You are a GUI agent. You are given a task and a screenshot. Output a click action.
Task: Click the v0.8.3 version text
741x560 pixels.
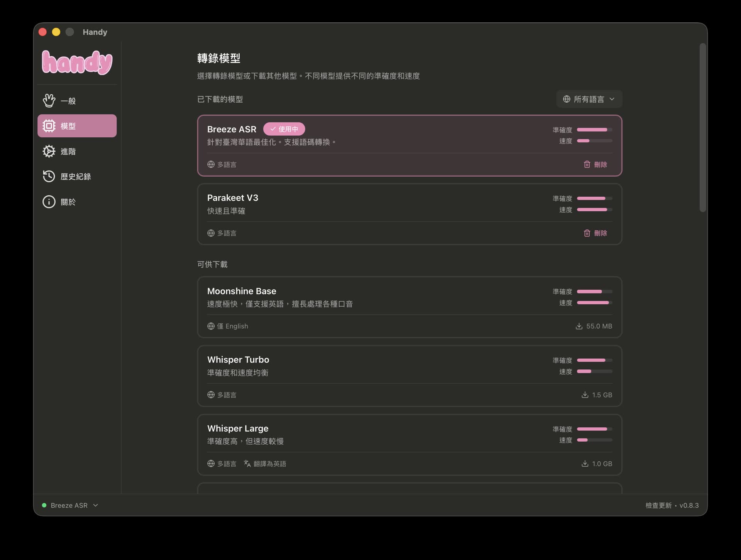(x=689, y=505)
